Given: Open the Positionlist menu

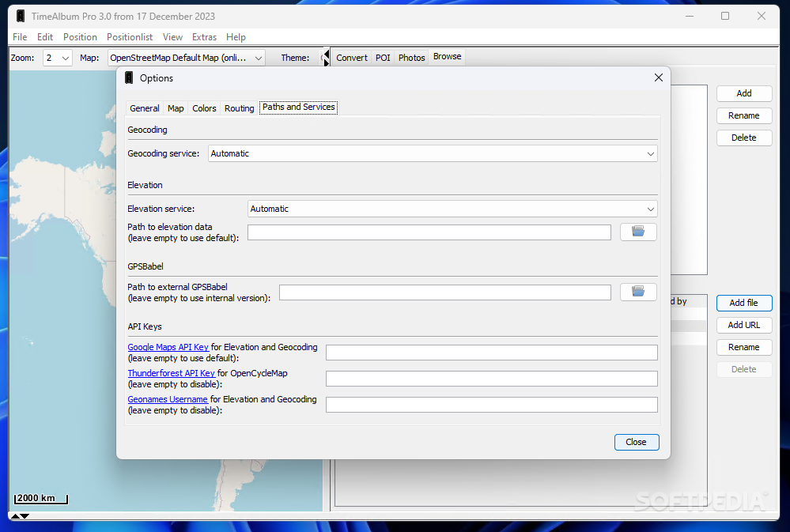Looking at the screenshot, I should (130, 37).
